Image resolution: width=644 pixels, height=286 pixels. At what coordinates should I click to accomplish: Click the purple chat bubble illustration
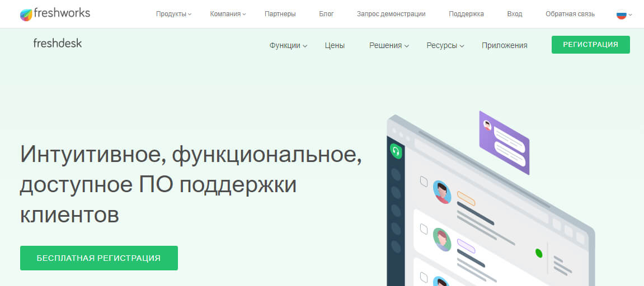(x=504, y=142)
